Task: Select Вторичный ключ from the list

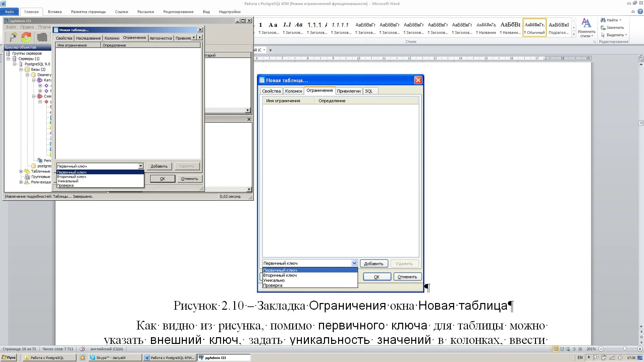Action: point(71,177)
